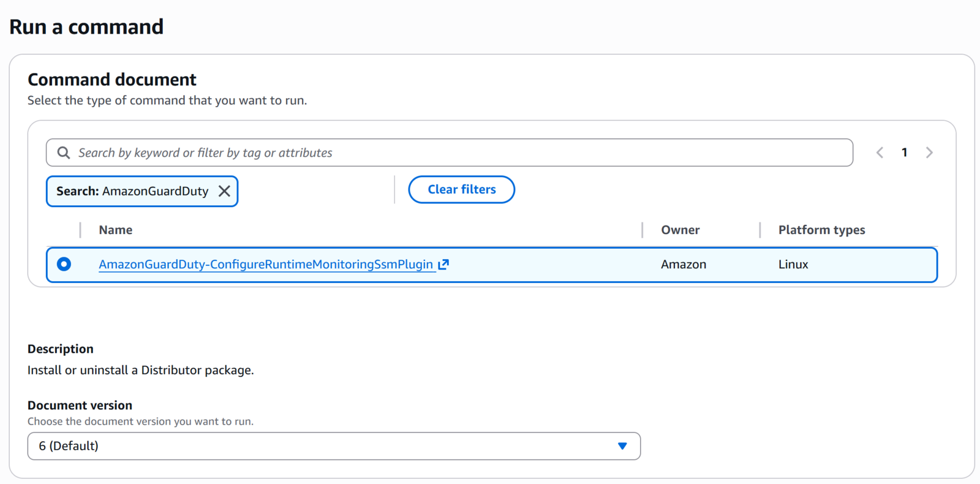
Task: Select the AmazonGuardDuty document radio button
Action: point(64,264)
